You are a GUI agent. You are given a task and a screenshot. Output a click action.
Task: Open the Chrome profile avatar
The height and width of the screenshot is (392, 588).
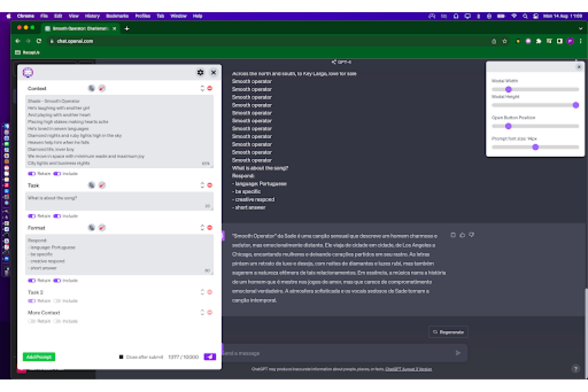pyautogui.click(x=570, y=41)
